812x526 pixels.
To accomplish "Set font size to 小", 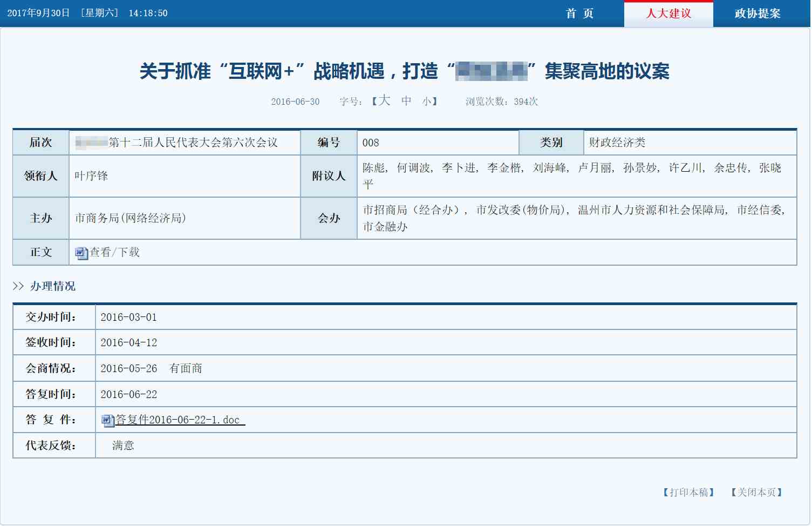I will (427, 102).
